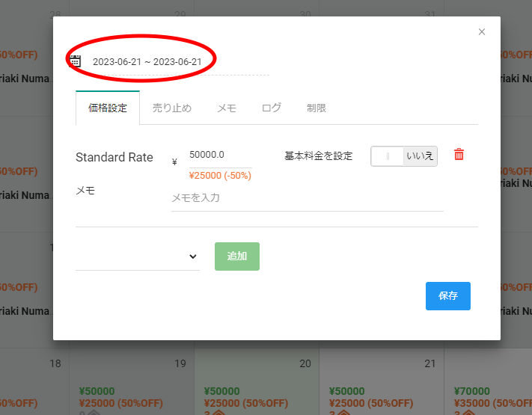The width and height of the screenshot is (532, 415).
Task: Click the ¥50000 price under day 21
Action: click(346, 391)
